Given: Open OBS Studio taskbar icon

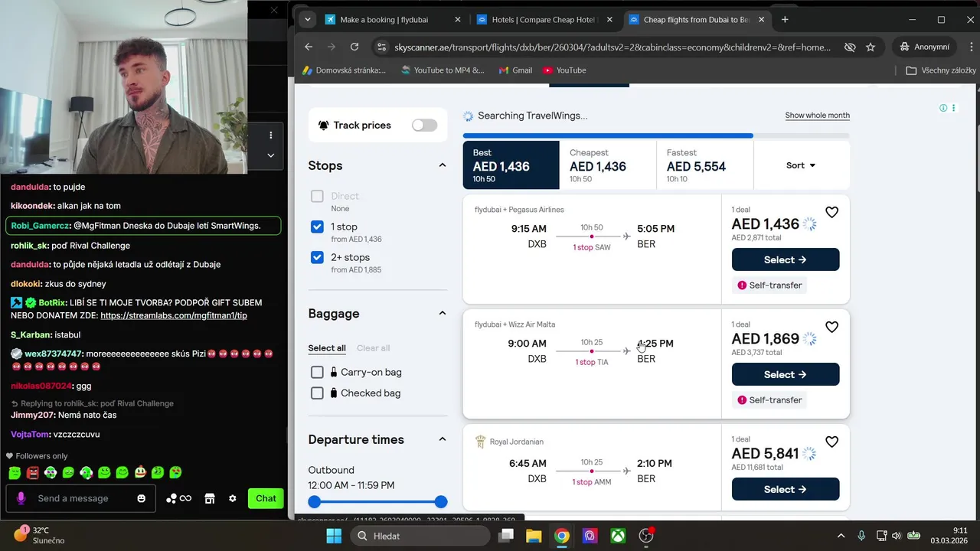Looking at the screenshot, I should (x=647, y=536).
